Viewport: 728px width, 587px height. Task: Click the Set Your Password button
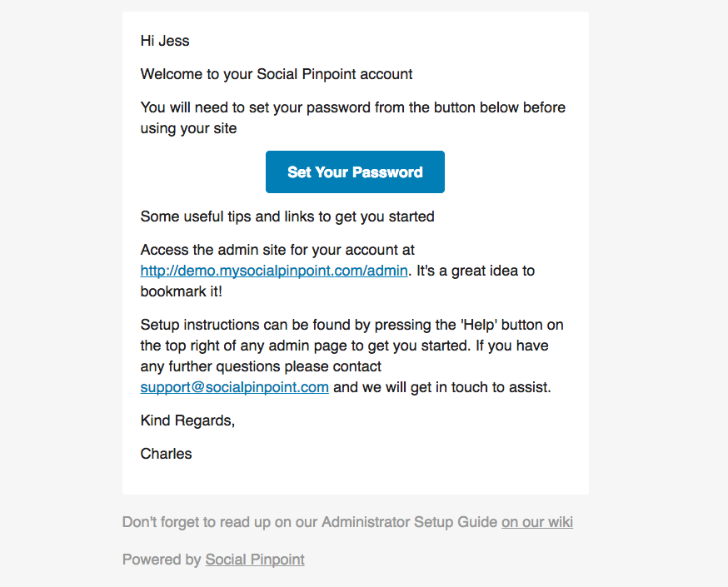(x=355, y=172)
